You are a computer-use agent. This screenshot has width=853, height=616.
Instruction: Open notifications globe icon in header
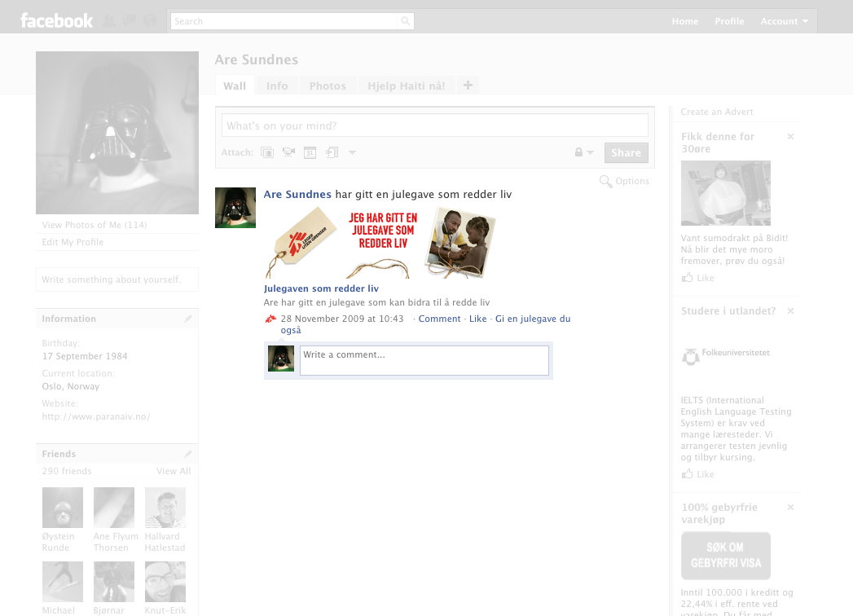(150, 20)
